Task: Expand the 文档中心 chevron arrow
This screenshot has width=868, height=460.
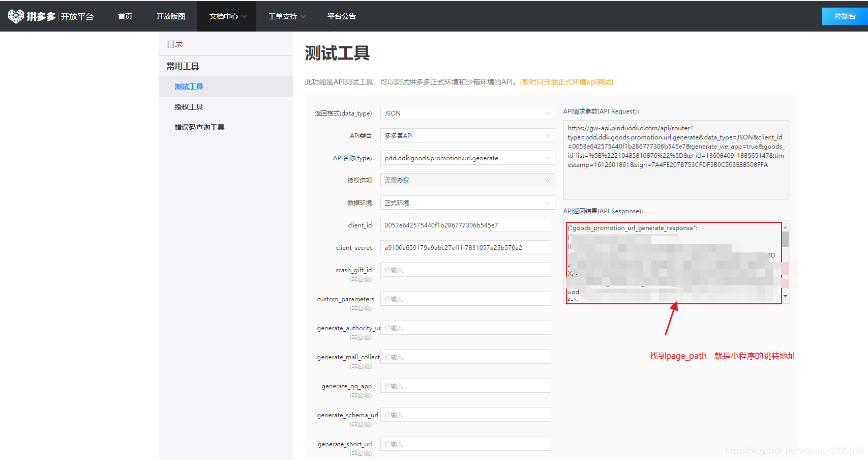Action: pos(244,16)
